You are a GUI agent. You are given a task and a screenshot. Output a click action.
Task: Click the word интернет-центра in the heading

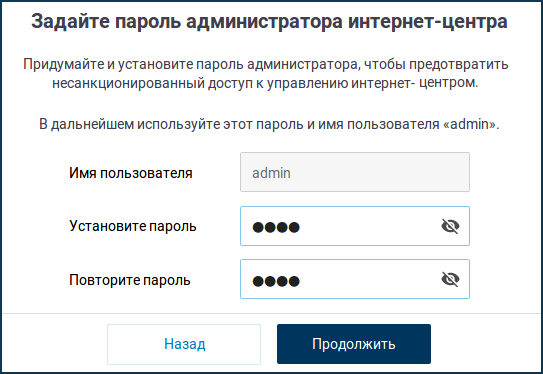coord(428,21)
